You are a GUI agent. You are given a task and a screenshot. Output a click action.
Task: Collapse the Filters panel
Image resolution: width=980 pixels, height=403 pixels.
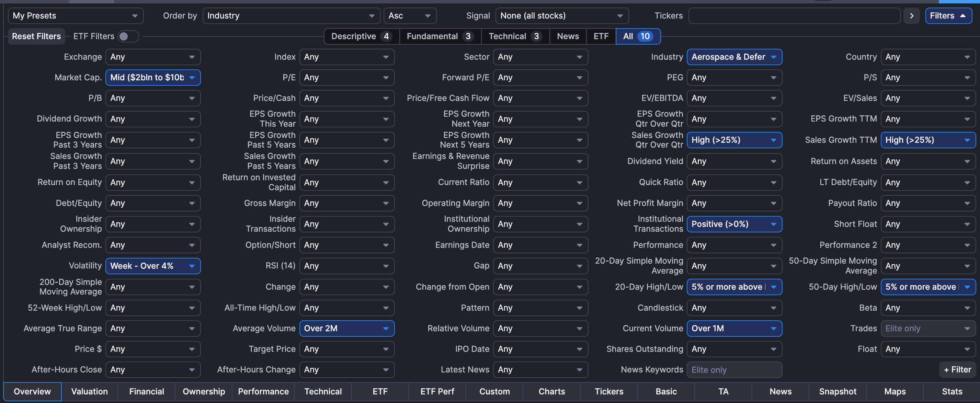click(x=948, y=15)
